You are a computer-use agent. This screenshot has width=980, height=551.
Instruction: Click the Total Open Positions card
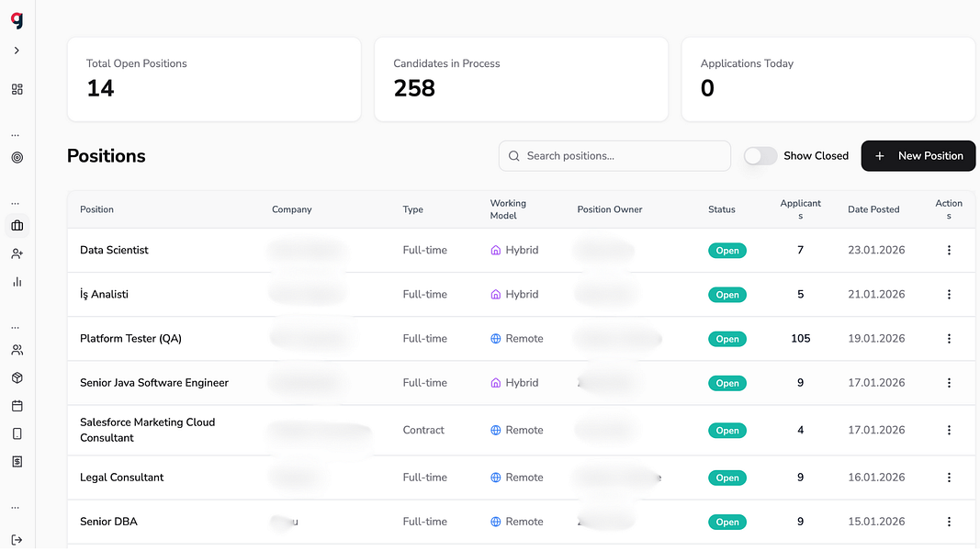214,79
